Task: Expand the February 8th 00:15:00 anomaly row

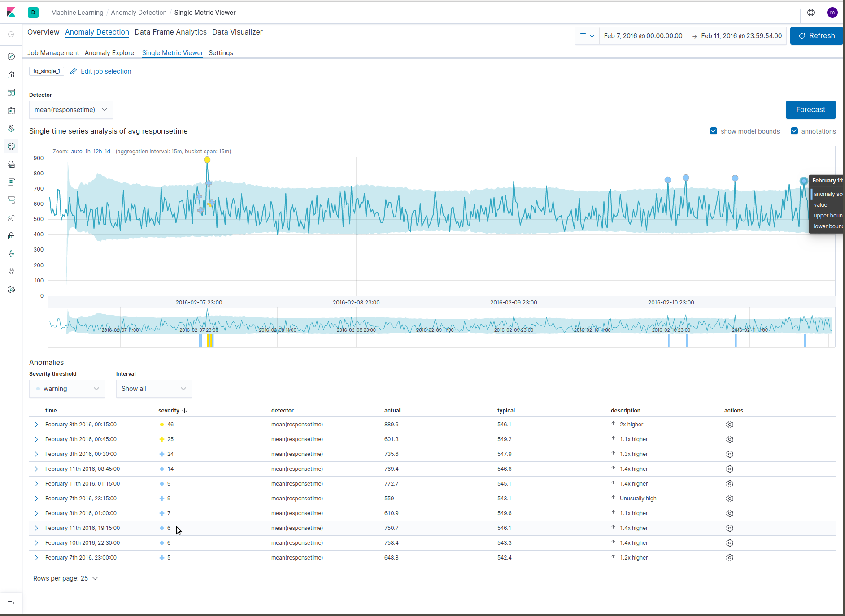Action: pyautogui.click(x=36, y=424)
